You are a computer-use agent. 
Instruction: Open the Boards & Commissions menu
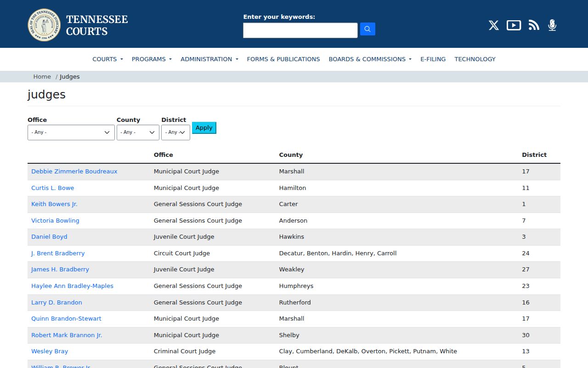coord(370,59)
